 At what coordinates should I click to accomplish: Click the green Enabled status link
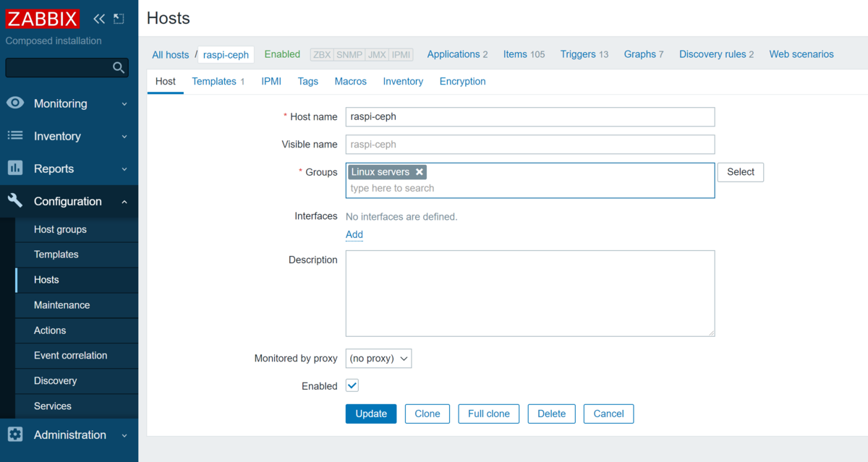(282, 54)
